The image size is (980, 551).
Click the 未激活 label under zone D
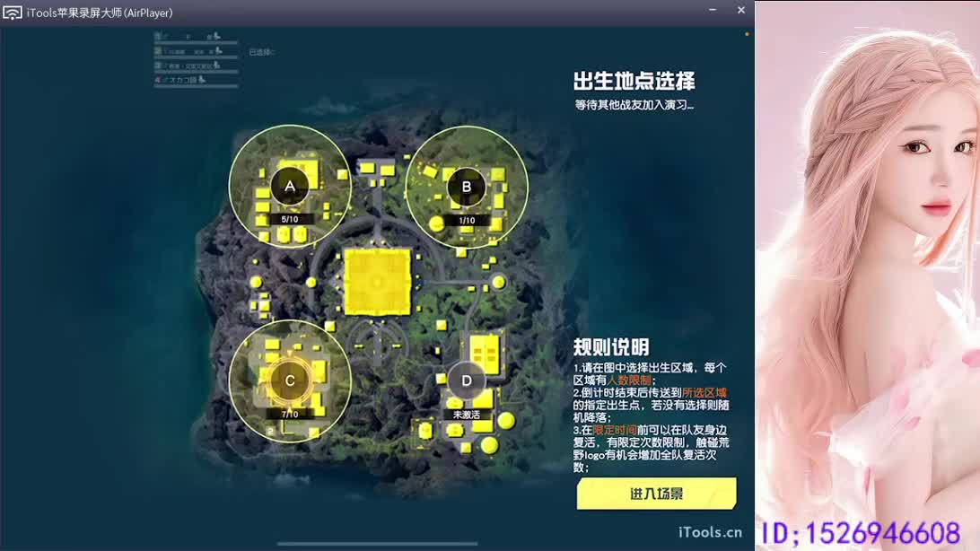point(467,415)
